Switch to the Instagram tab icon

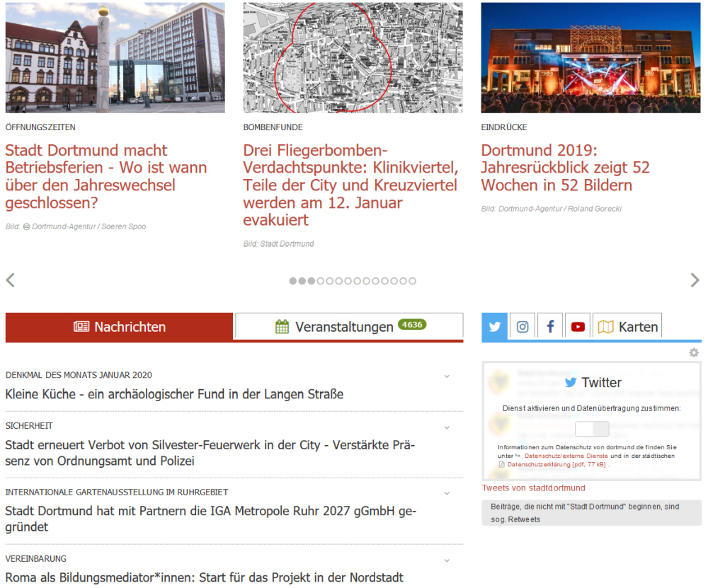523,327
